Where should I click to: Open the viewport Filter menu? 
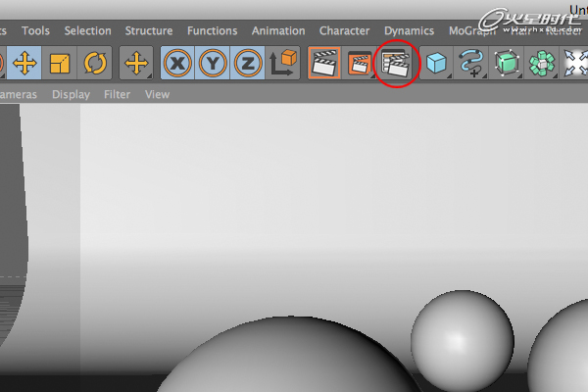pyautogui.click(x=117, y=94)
